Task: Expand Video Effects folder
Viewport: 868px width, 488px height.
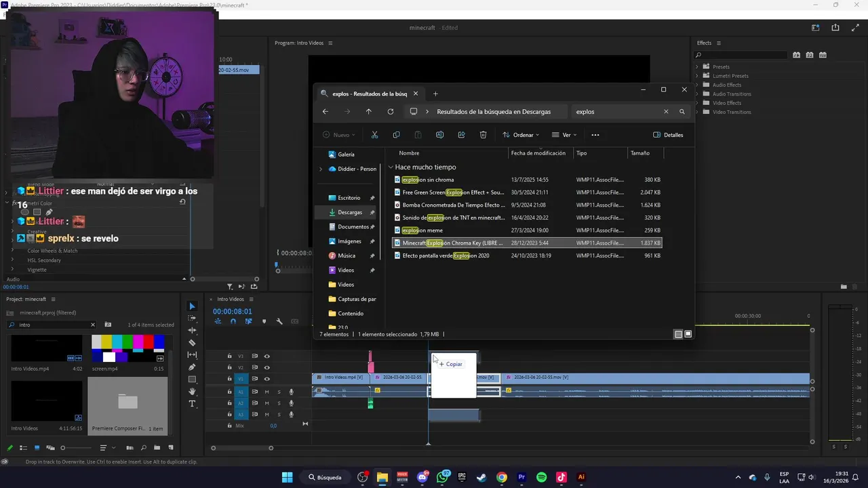Action: tap(696, 103)
